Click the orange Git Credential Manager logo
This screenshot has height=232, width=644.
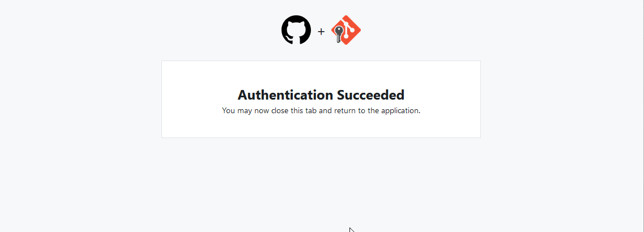pos(346,29)
